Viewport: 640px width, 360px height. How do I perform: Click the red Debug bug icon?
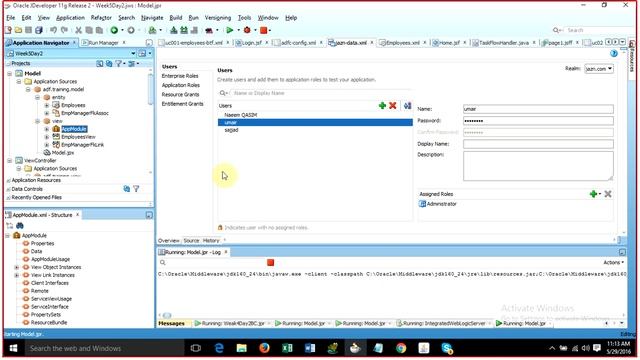point(247,30)
